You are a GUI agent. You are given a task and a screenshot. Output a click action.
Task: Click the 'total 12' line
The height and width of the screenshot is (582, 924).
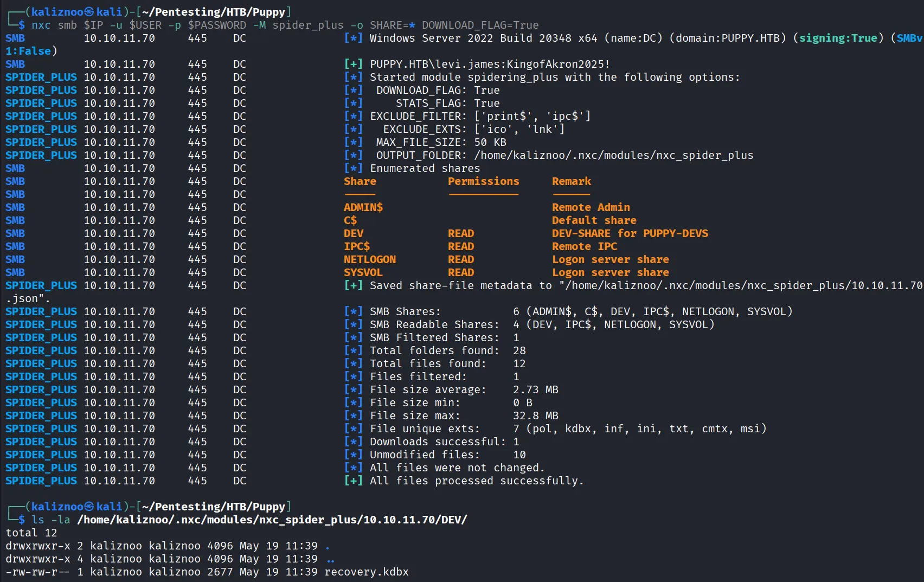(x=31, y=533)
